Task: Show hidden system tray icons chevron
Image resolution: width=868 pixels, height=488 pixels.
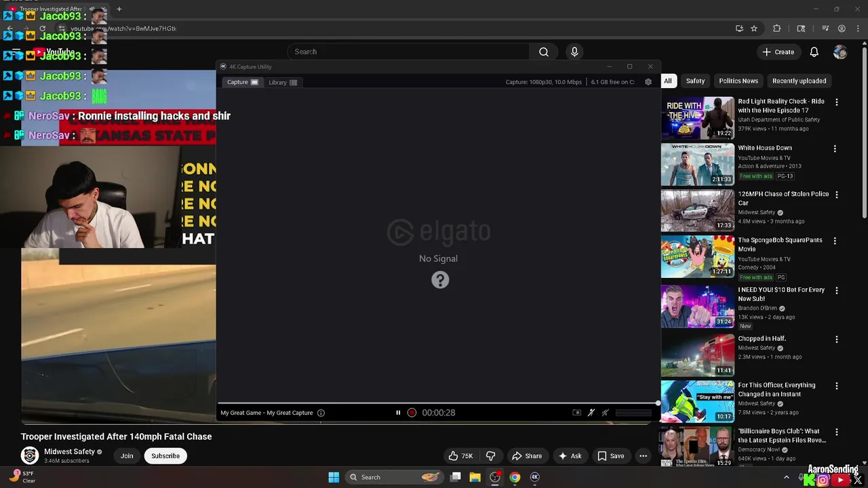Action: point(787,477)
